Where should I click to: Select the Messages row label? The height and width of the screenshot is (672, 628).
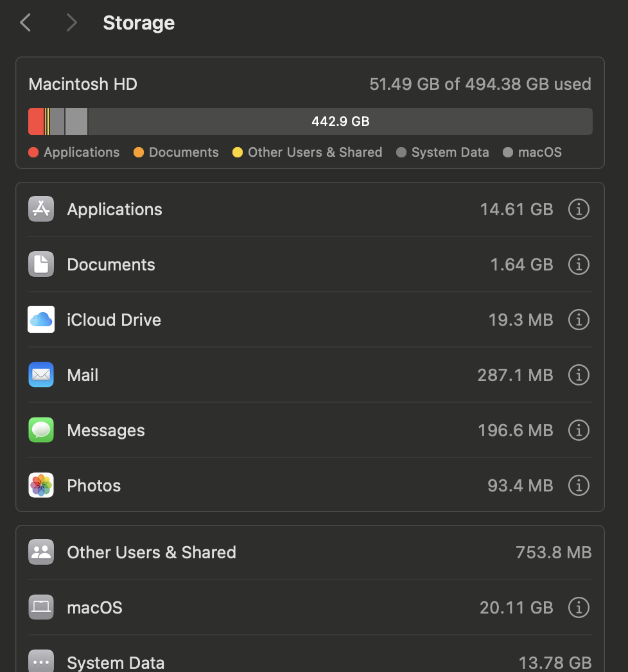[106, 430]
